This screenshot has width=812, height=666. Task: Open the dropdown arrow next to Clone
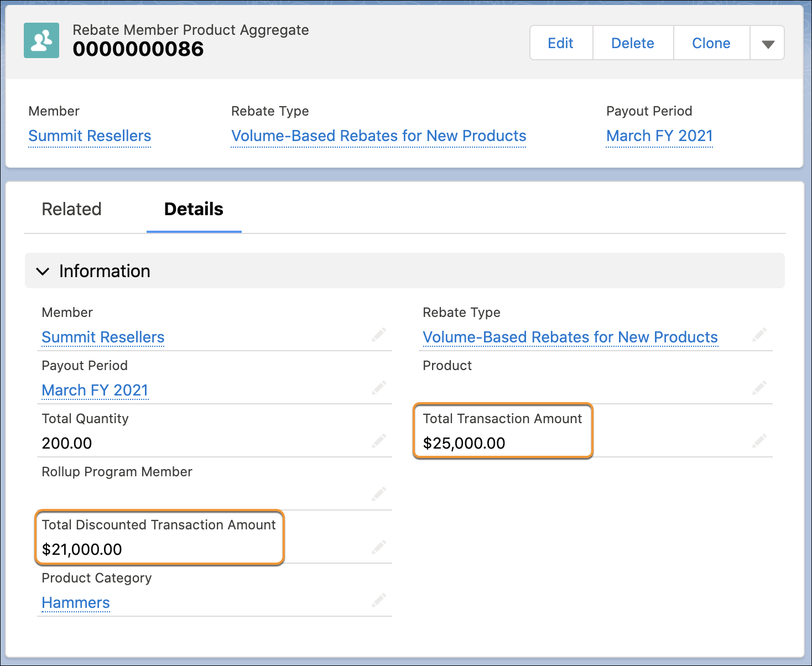(767, 43)
